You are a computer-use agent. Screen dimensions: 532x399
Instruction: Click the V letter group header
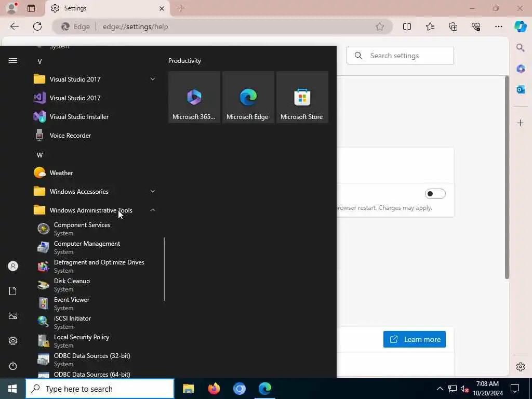[39, 61]
